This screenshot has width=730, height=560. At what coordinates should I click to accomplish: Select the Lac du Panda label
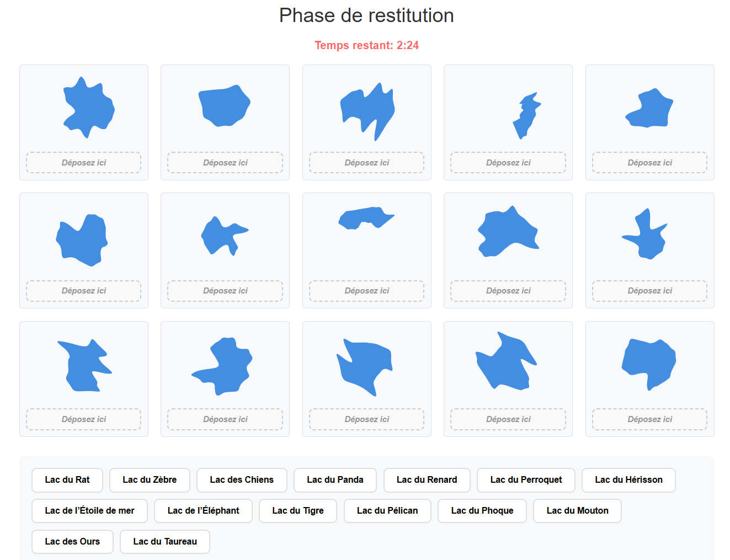(x=335, y=480)
